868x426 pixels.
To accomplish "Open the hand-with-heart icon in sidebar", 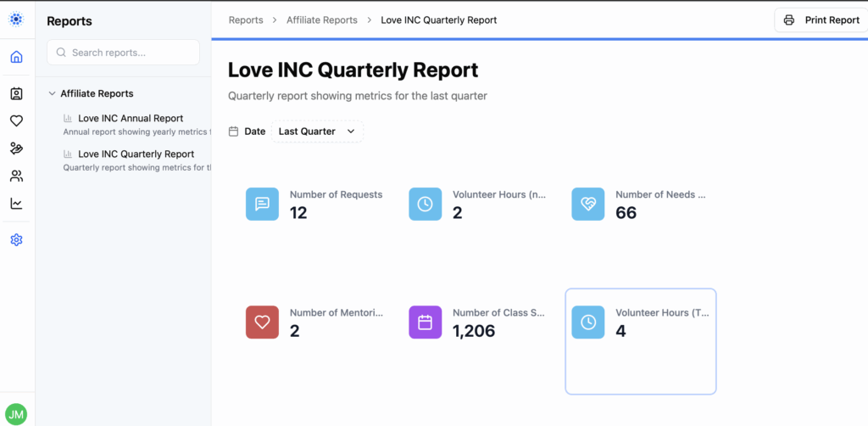I will (x=17, y=149).
